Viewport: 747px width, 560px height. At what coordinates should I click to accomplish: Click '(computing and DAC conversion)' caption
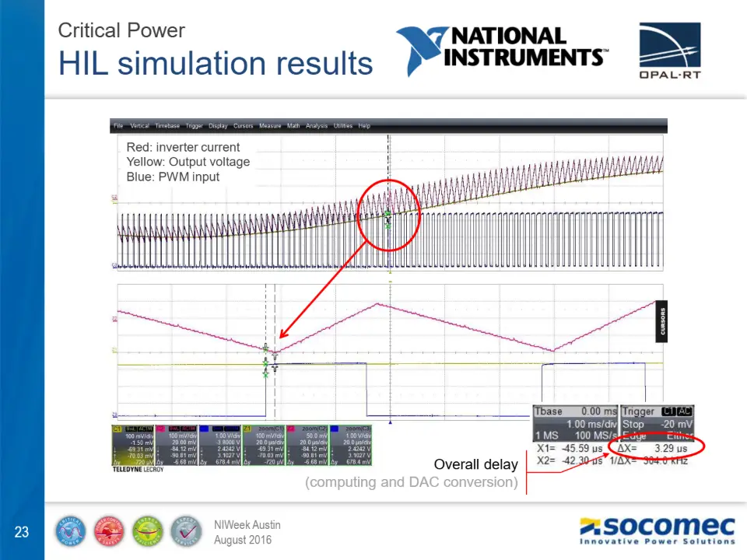click(411, 482)
